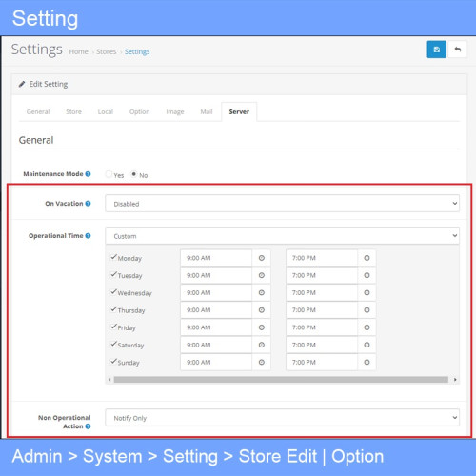This screenshot has width=476, height=476.
Task: Switch to the Mail tab
Action: [x=207, y=111]
